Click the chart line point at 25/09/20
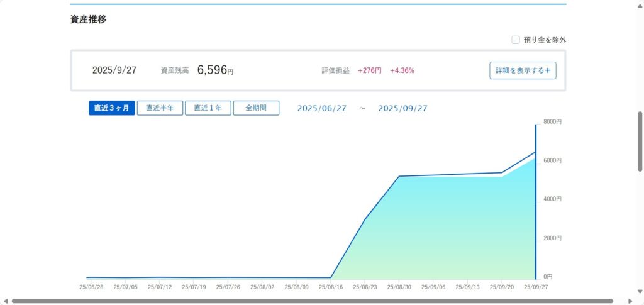 501,172
